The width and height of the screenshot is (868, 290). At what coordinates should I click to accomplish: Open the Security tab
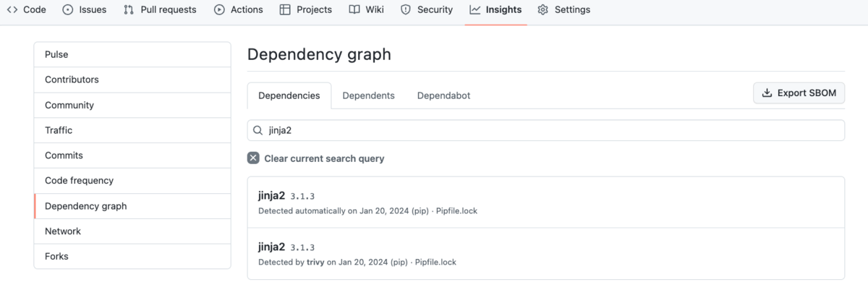click(427, 10)
